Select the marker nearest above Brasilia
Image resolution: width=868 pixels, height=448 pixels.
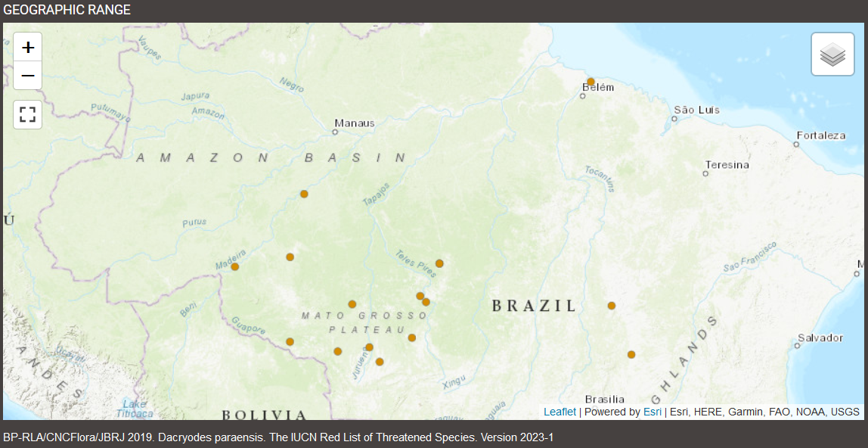(631, 354)
